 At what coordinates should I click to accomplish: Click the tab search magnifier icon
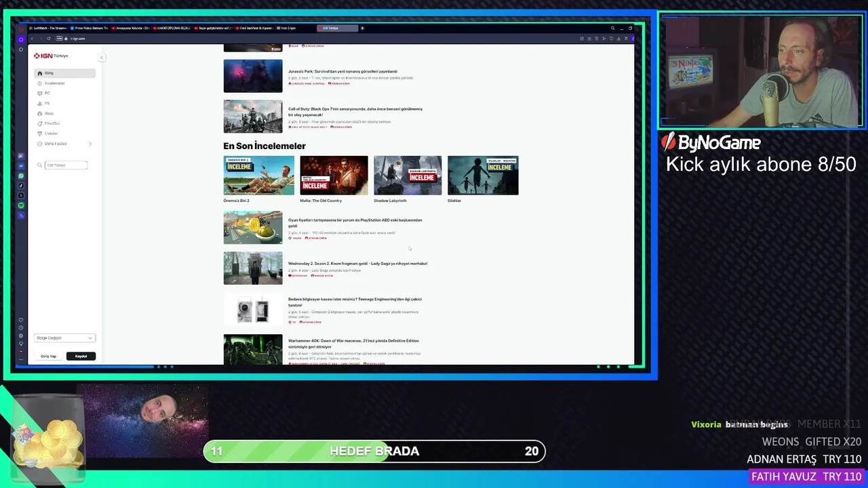(613, 28)
